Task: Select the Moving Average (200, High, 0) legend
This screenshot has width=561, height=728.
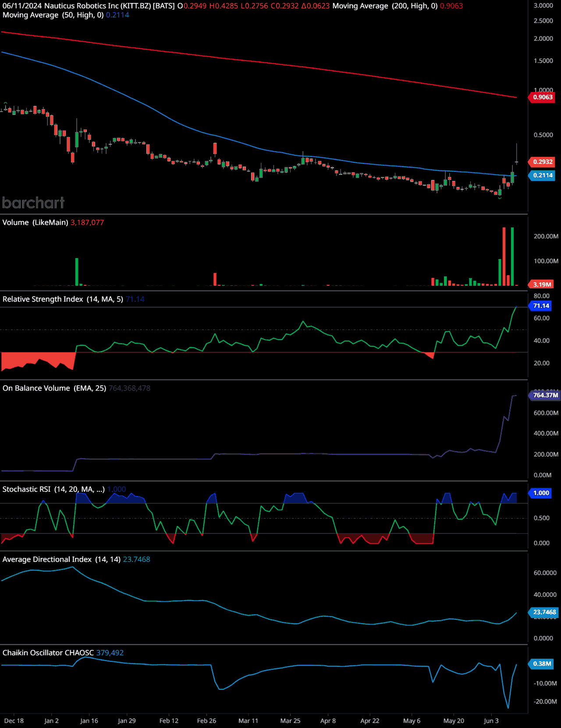Action: pyautogui.click(x=385, y=6)
